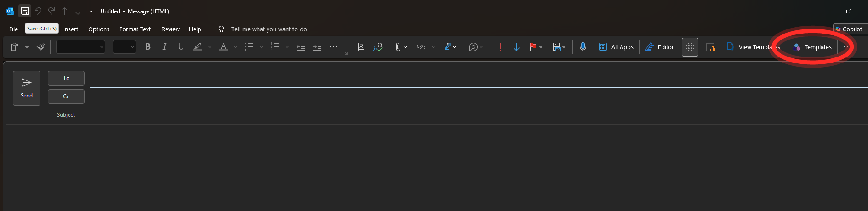This screenshot has height=211, width=868.
Task: Expand font color options arrow
Action: point(235,47)
